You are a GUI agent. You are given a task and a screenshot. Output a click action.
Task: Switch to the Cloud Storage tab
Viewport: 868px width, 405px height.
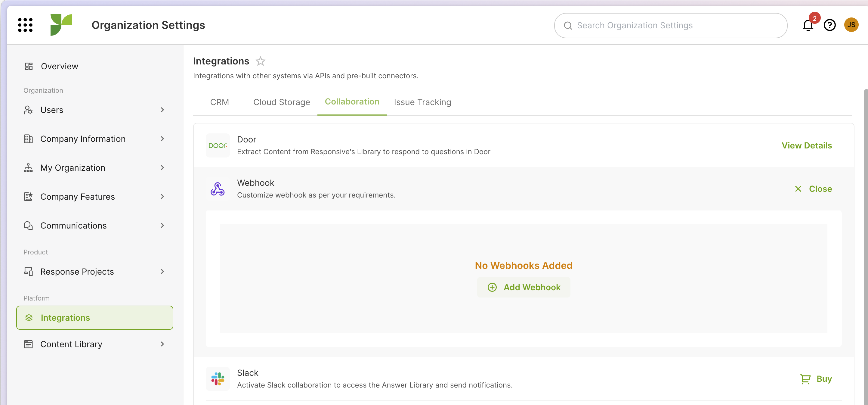[x=282, y=102]
